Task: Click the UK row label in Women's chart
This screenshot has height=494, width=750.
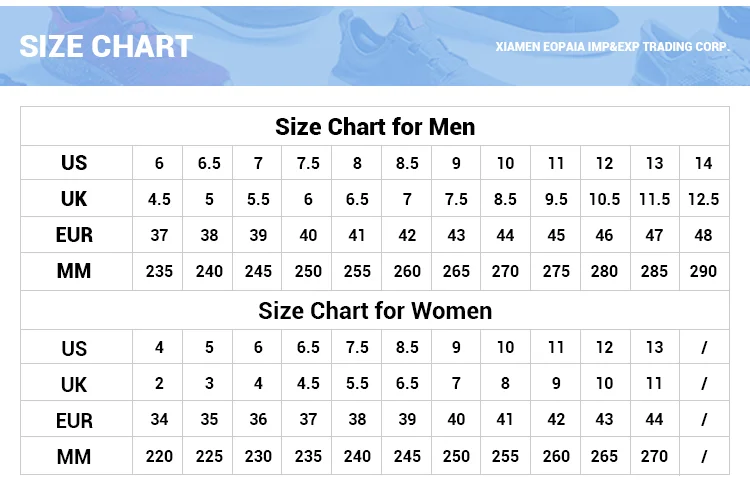Action: 74,384
